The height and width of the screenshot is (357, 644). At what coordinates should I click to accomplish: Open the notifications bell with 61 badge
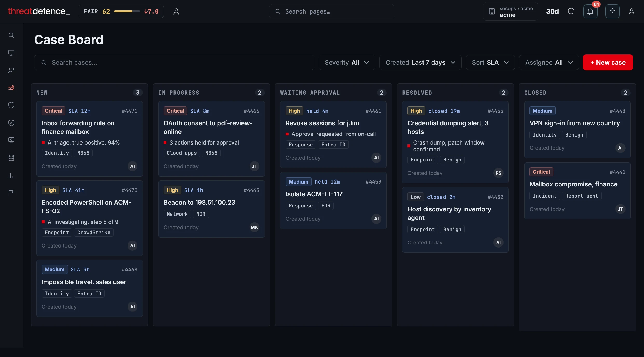pos(590,11)
